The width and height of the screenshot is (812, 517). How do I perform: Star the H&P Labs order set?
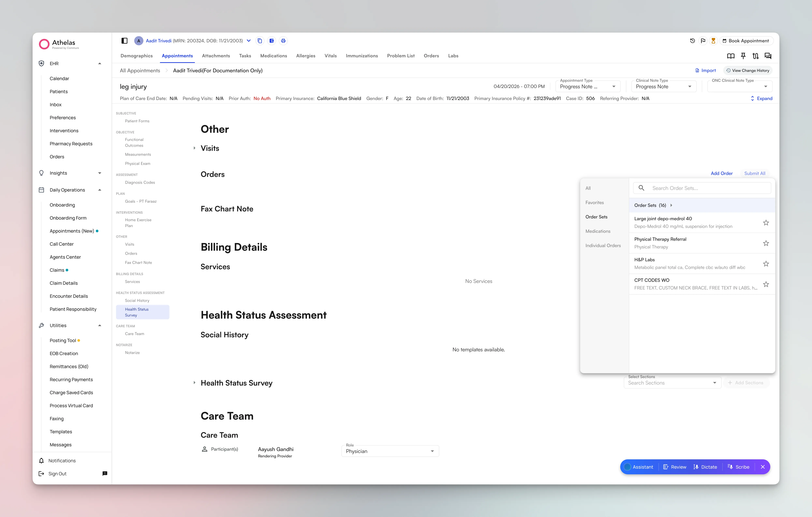[766, 264]
